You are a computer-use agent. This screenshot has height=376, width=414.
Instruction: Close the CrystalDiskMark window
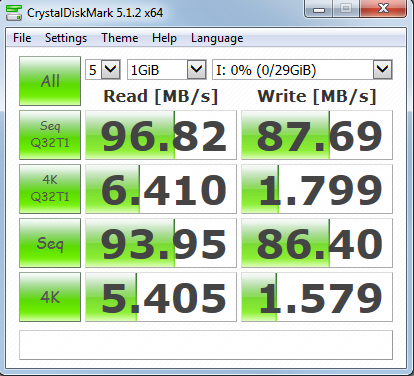[x=383, y=9]
